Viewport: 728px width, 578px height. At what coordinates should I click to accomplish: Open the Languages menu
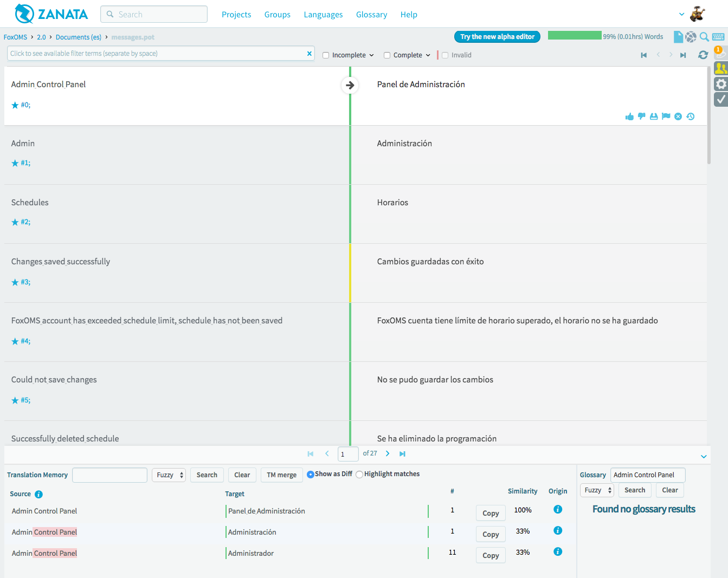tap(323, 15)
